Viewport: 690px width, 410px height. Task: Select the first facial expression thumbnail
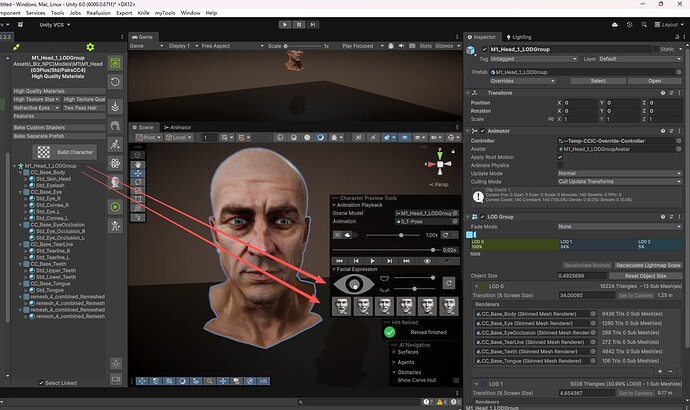click(x=341, y=306)
